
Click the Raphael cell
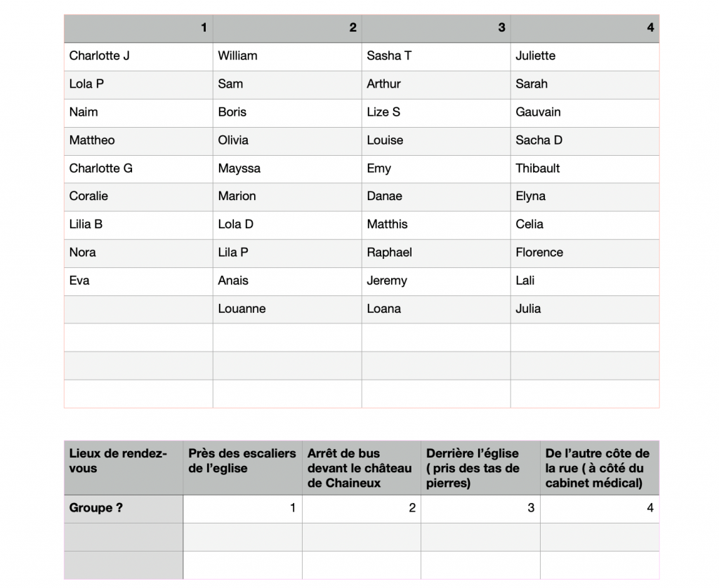[436, 253]
